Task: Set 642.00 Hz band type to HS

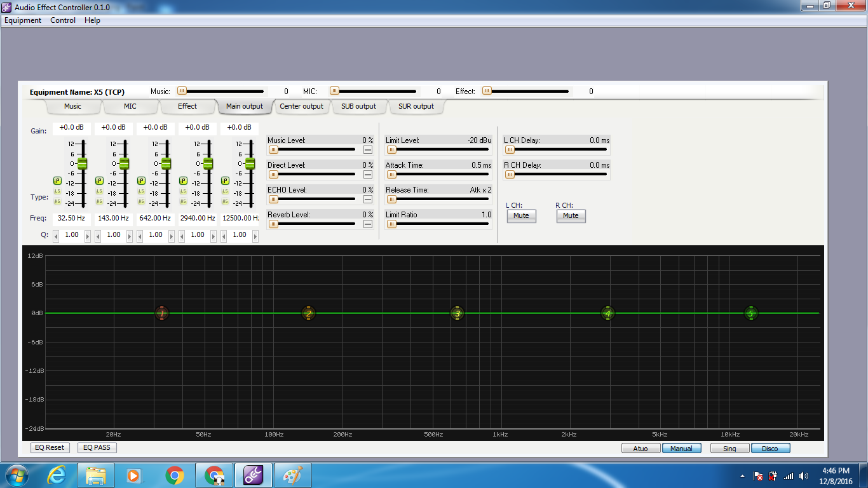Action: [141, 201]
